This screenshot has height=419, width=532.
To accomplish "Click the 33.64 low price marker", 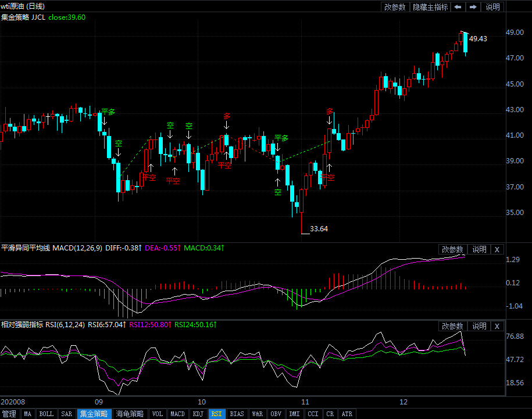I will [x=319, y=229].
